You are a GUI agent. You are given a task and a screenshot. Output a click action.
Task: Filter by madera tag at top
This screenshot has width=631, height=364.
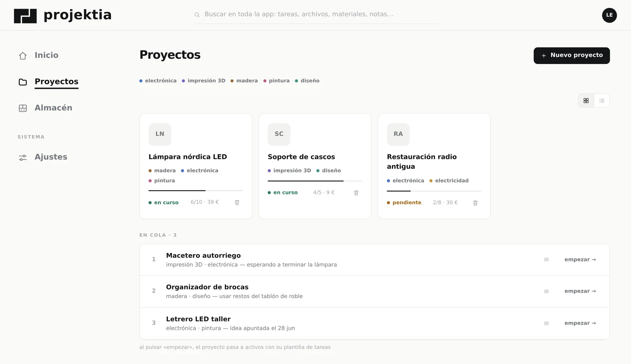click(244, 81)
